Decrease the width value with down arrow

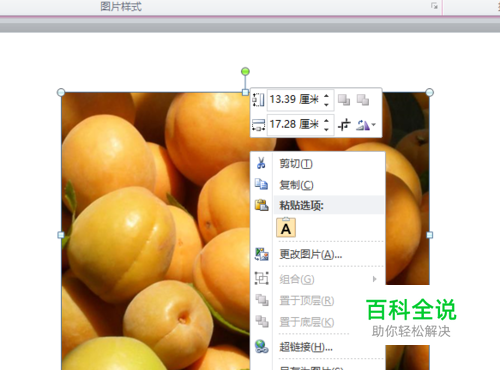(327, 129)
